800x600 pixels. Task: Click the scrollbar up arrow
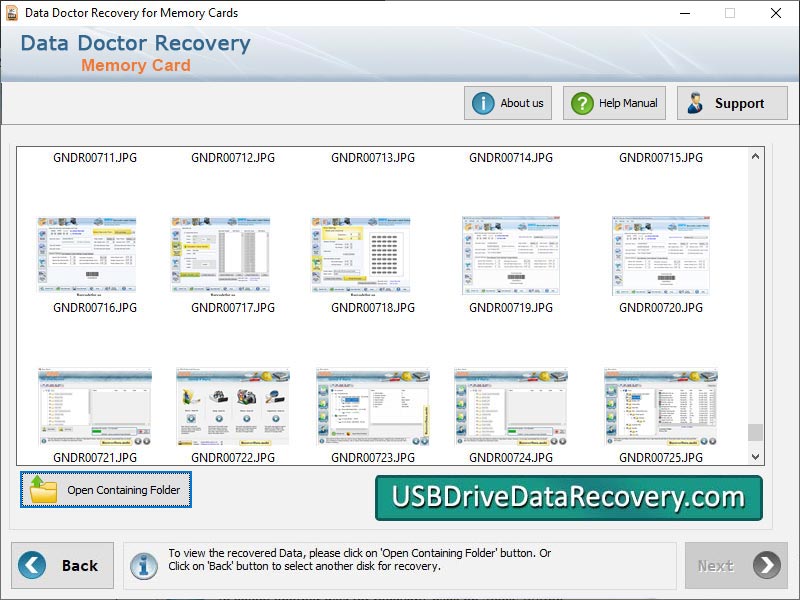(x=753, y=156)
